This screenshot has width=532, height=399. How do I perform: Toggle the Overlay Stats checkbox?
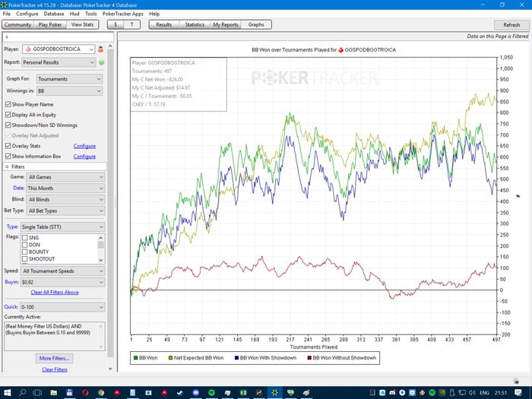coord(8,146)
